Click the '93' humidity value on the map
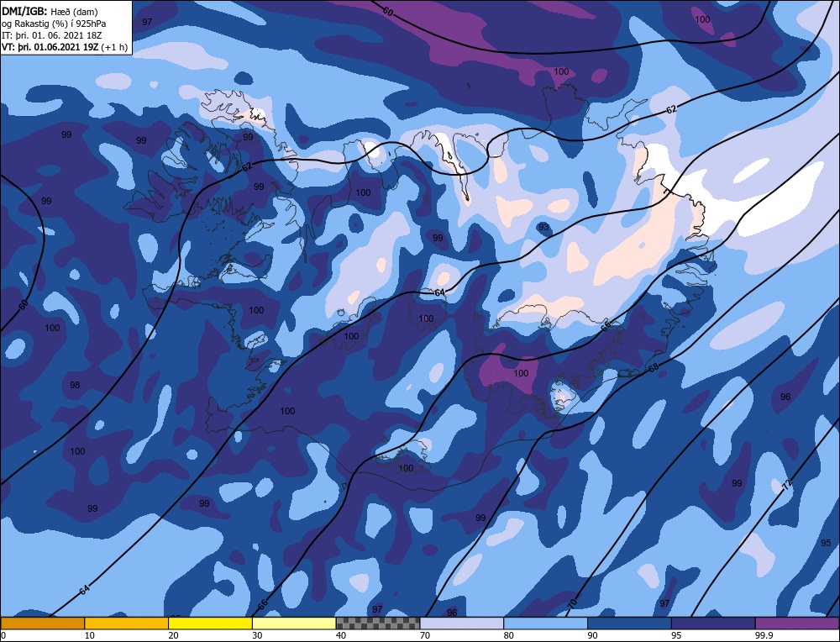 pyautogui.click(x=543, y=227)
